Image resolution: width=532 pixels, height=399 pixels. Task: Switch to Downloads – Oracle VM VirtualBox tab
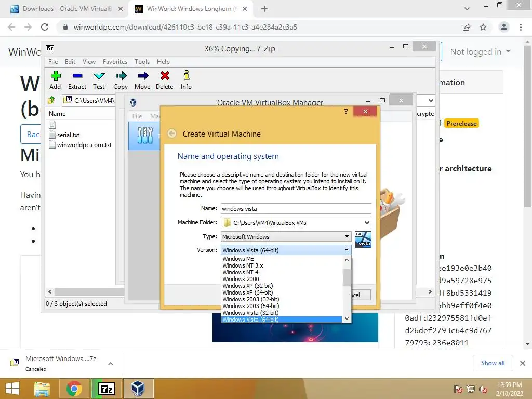pyautogui.click(x=67, y=9)
